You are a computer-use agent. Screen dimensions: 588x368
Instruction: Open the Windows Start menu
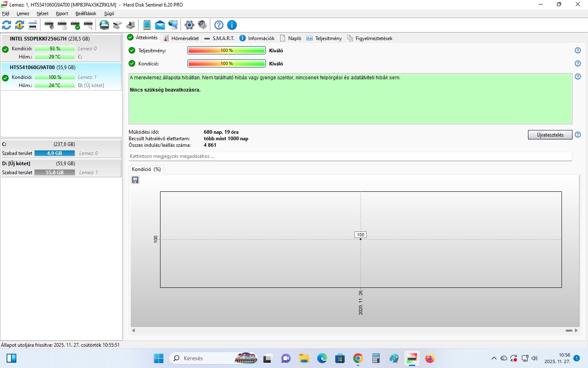coord(158,359)
